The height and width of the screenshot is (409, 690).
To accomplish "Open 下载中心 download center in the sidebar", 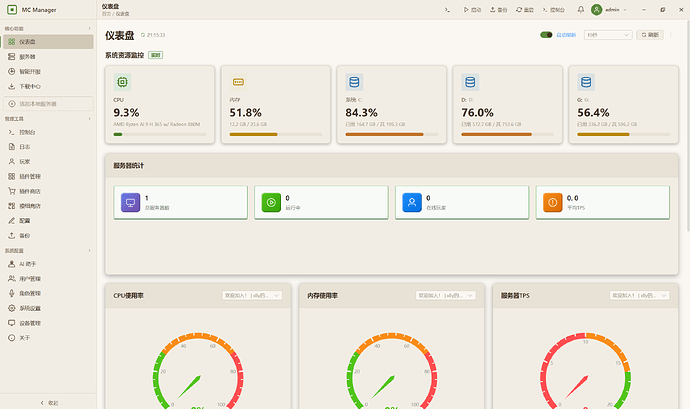I will coord(48,86).
